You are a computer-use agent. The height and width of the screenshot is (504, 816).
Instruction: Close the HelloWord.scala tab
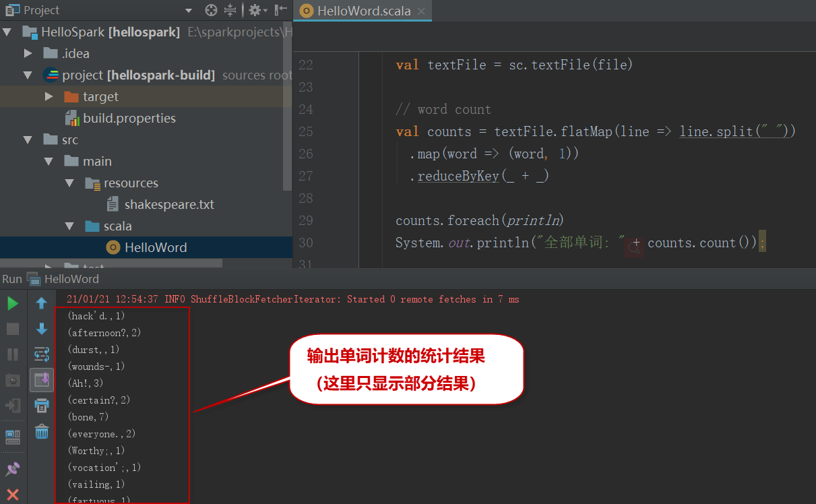coord(421,11)
